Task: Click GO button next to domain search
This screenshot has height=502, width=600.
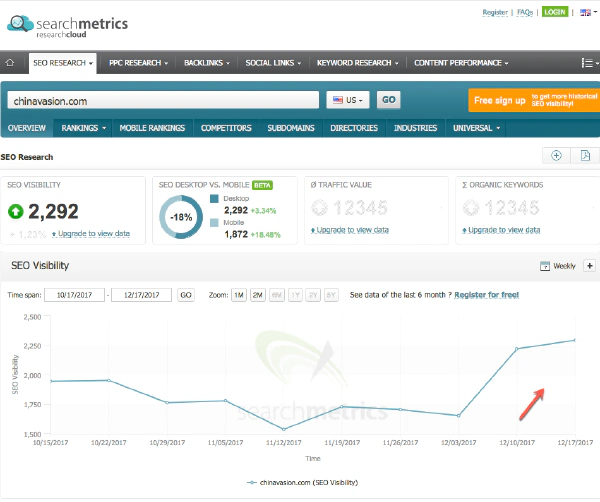Action: click(388, 100)
